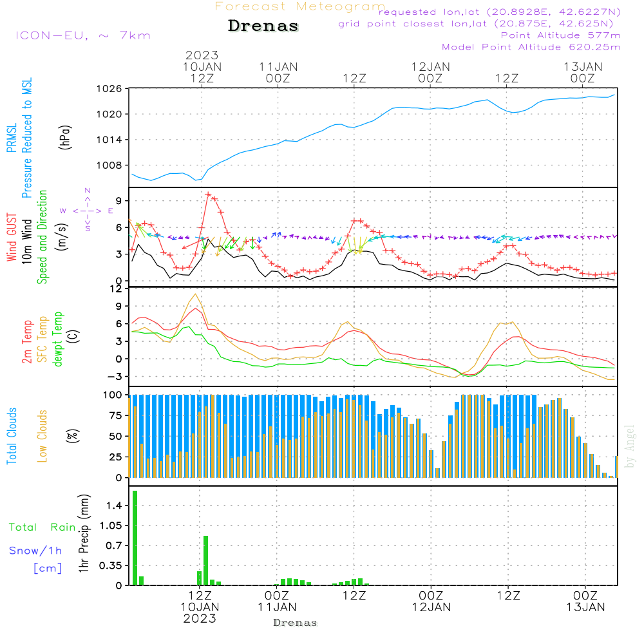The width and height of the screenshot is (644, 644).
Task: Click the 'requested lon,lat (20.8928E, 42.6227N)' text
Action: tap(500, 12)
